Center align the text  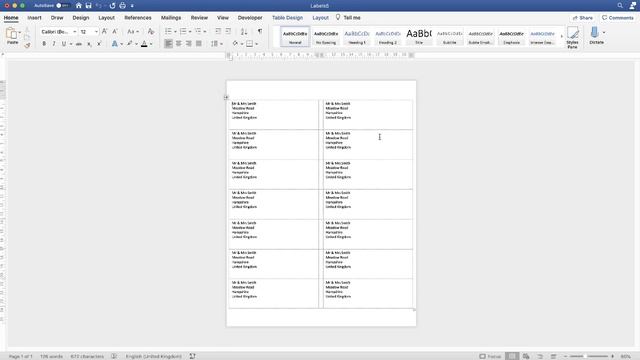click(x=178, y=44)
